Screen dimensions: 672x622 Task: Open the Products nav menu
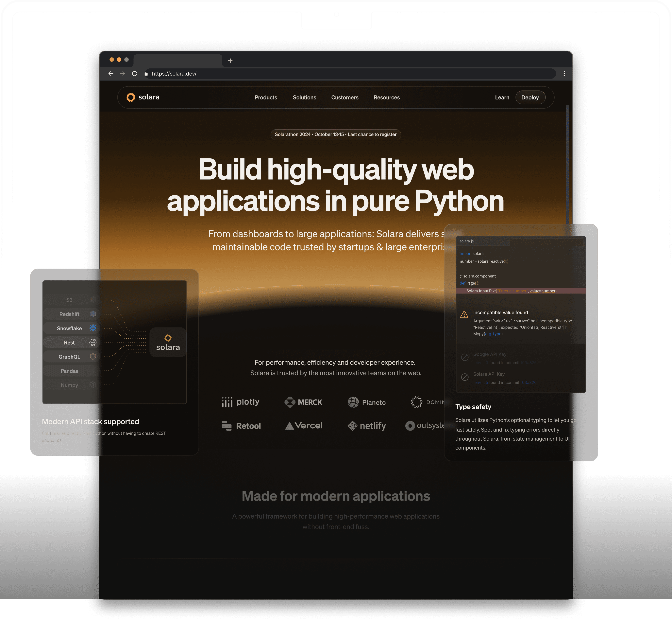[266, 97]
